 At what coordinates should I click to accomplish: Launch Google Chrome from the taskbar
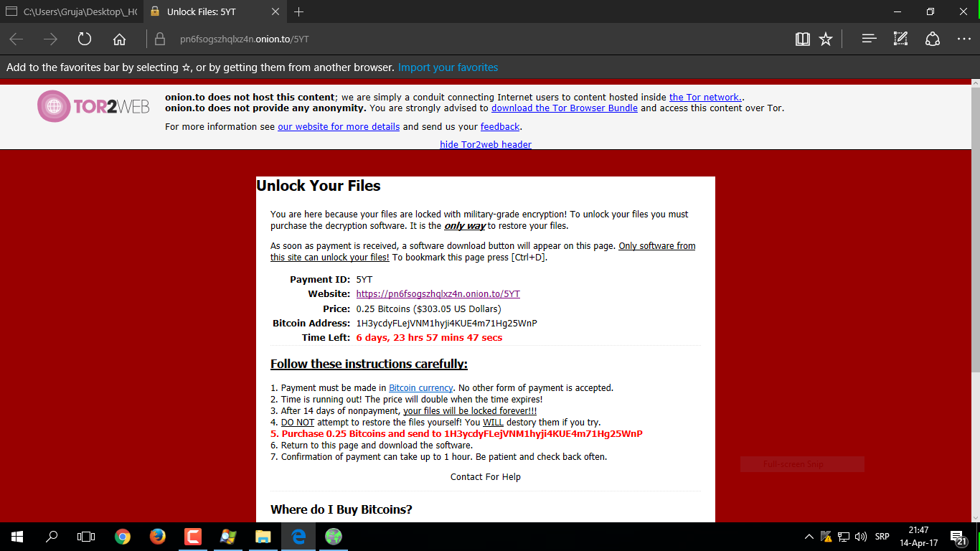pos(123,537)
